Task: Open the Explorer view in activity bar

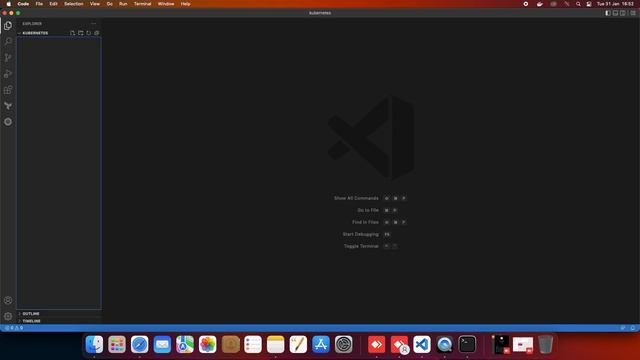Action: pos(8,26)
